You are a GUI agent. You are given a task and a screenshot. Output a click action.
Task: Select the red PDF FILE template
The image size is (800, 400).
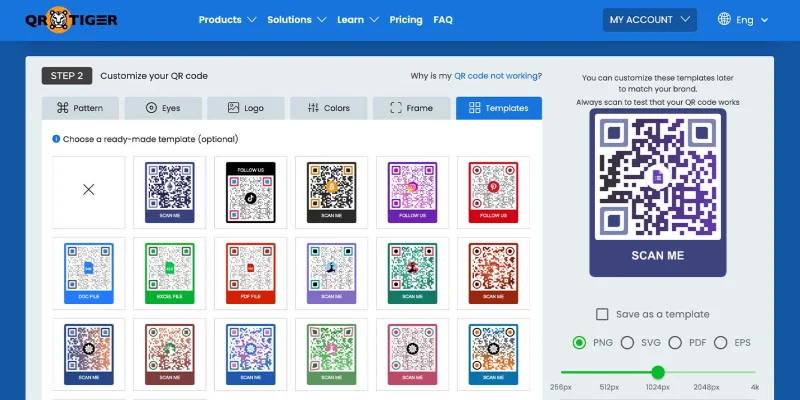coord(251,273)
